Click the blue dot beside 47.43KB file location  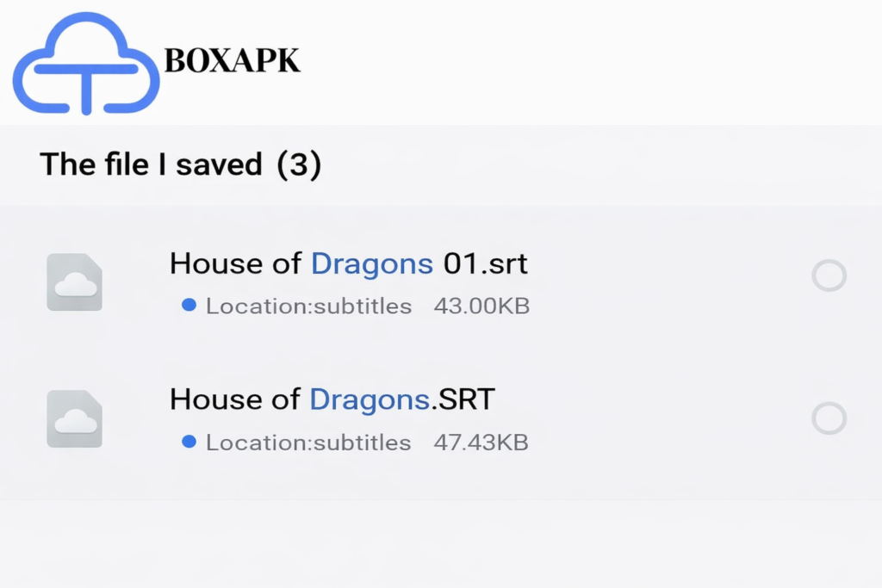pyautogui.click(x=189, y=442)
